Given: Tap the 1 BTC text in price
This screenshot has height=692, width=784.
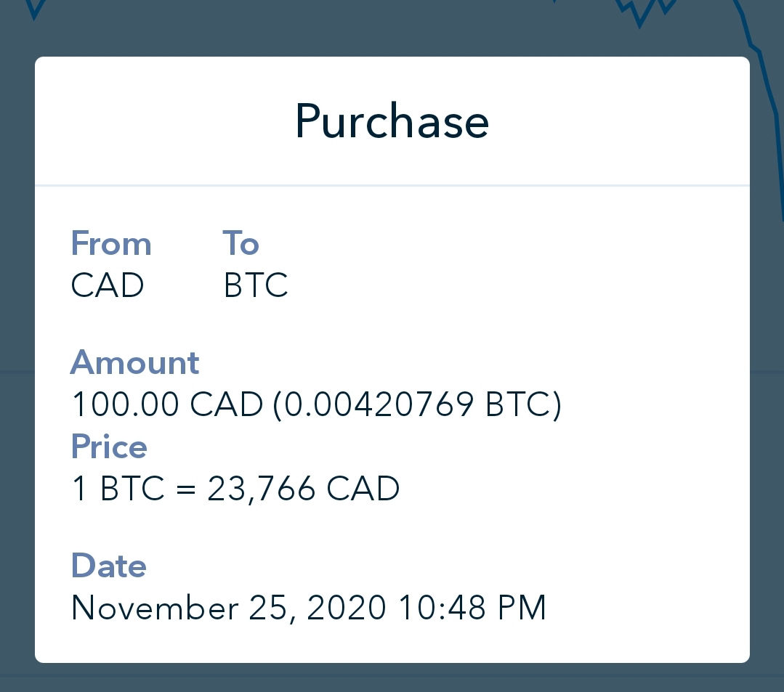Looking at the screenshot, I should click(118, 489).
